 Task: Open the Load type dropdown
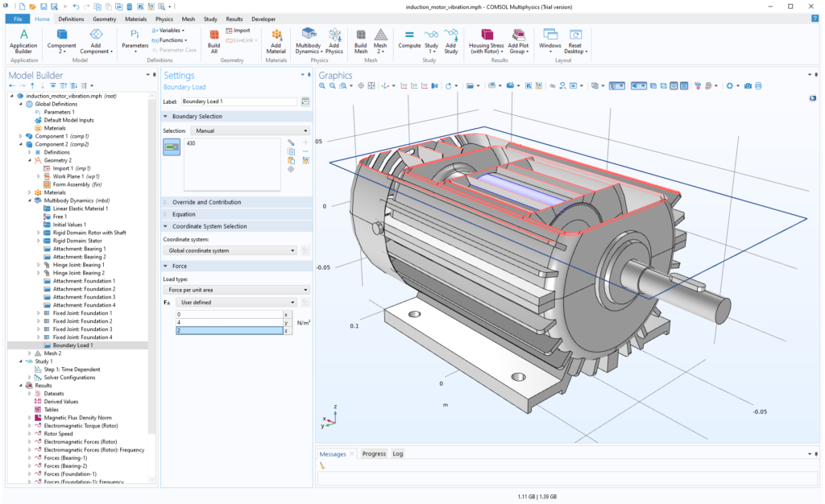(237, 290)
